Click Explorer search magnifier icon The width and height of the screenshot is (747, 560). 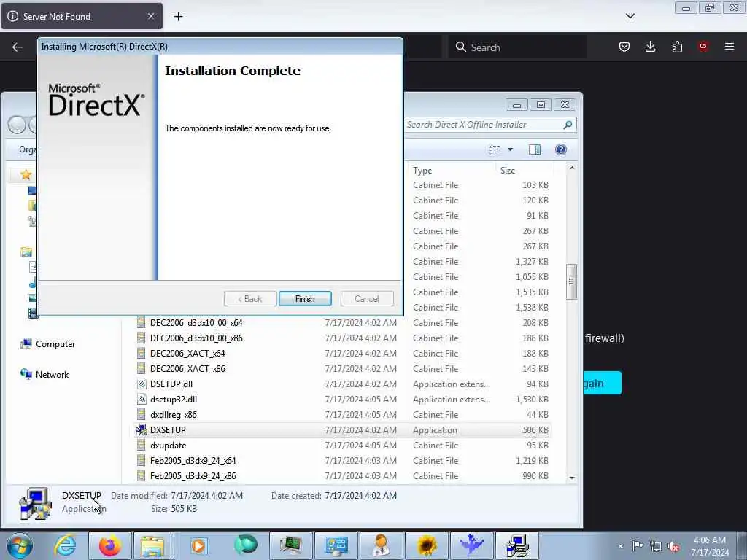(568, 125)
